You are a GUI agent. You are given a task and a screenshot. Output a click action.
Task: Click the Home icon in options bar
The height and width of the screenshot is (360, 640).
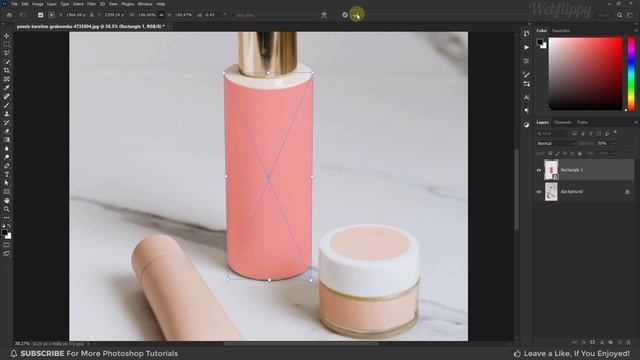pyautogui.click(x=9, y=15)
